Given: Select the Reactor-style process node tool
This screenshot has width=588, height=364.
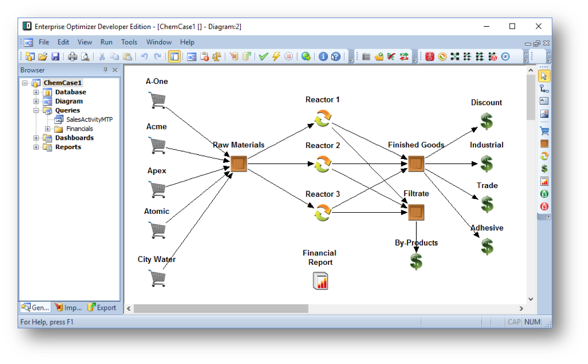Looking at the screenshot, I should pos(543,155).
